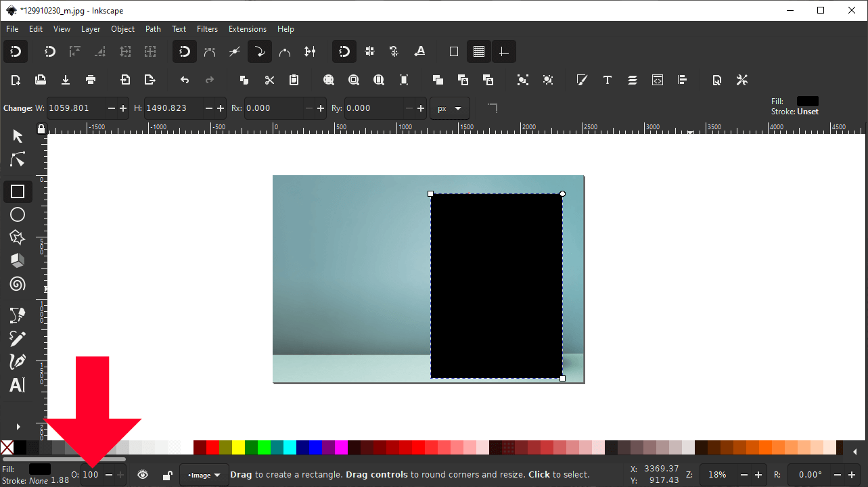
Task: Open the units dropdown showing px
Action: click(449, 108)
